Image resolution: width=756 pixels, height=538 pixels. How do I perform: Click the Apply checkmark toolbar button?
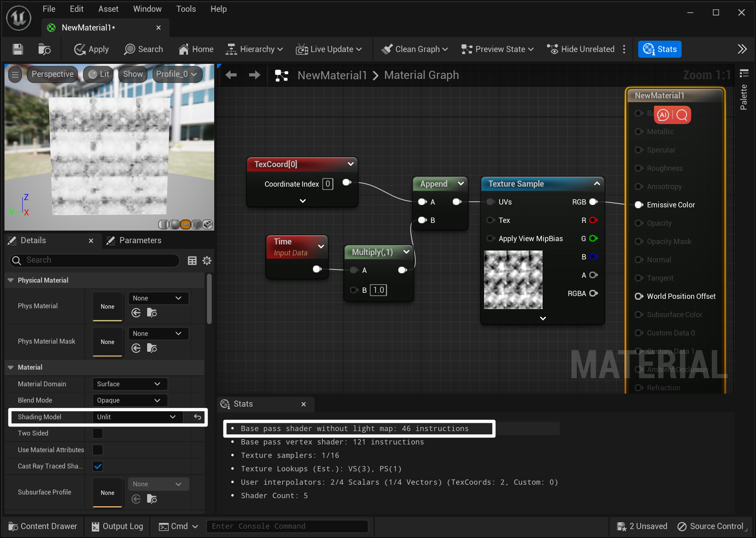click(91, 49)
